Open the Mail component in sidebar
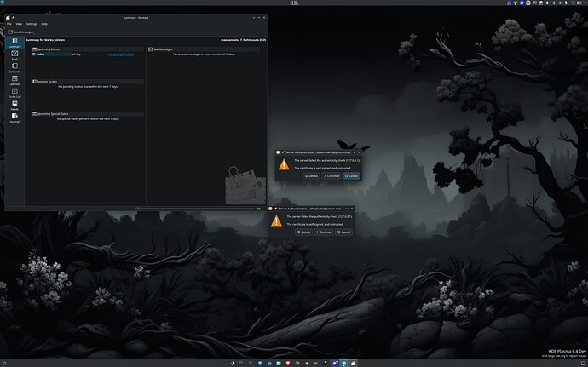Image resolution: width=588 pixels, height=367 pixels. click(x=14, y=55)
